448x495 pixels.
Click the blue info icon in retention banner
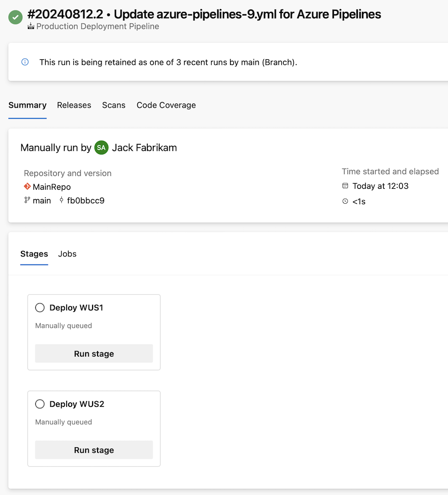tap(25, 62)
